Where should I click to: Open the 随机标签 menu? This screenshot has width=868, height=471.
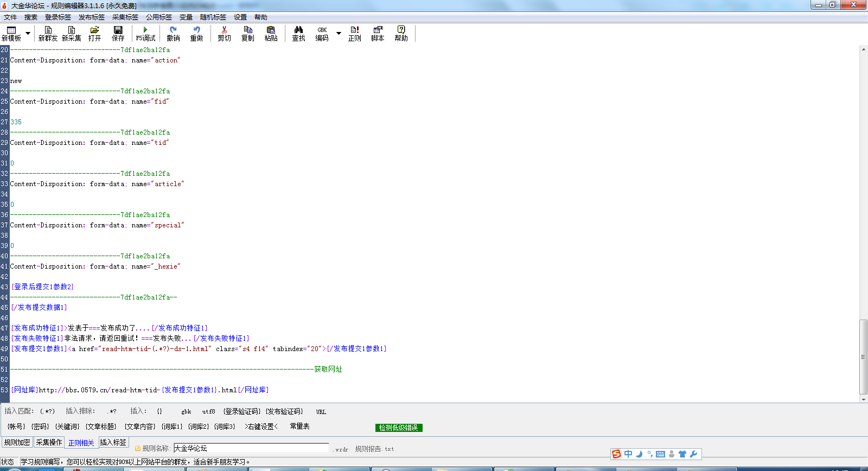click(x=213, y=17)
